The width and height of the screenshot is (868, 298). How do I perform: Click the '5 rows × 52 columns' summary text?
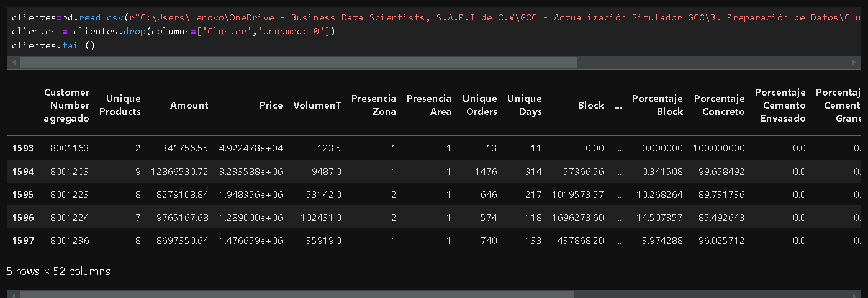(58, 271)
